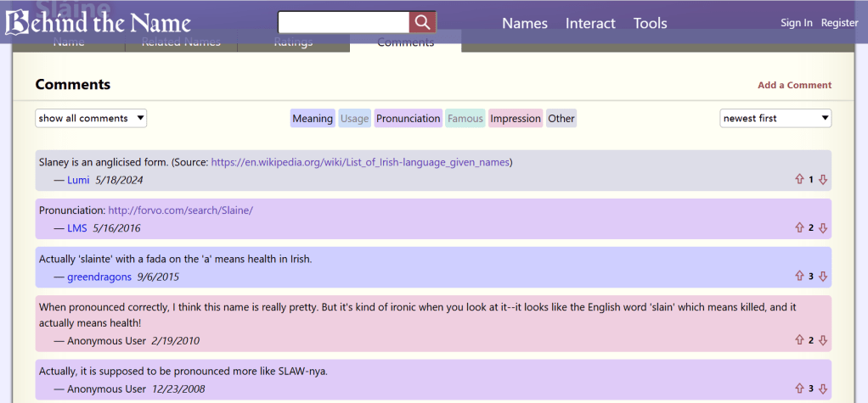The image size is (868, 403).
Task: Open the 'show all comments' dropdown
Action: coord(91,119)
